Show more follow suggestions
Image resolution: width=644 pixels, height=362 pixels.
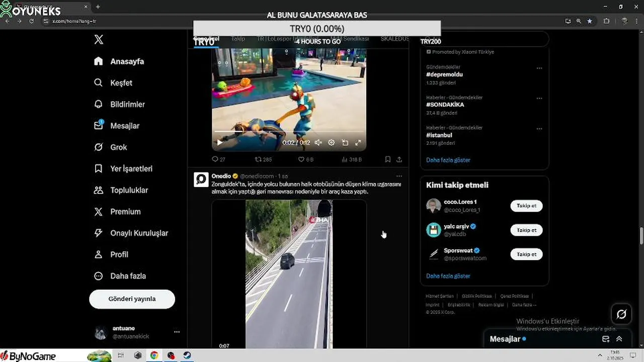click(x=448, y=276)
